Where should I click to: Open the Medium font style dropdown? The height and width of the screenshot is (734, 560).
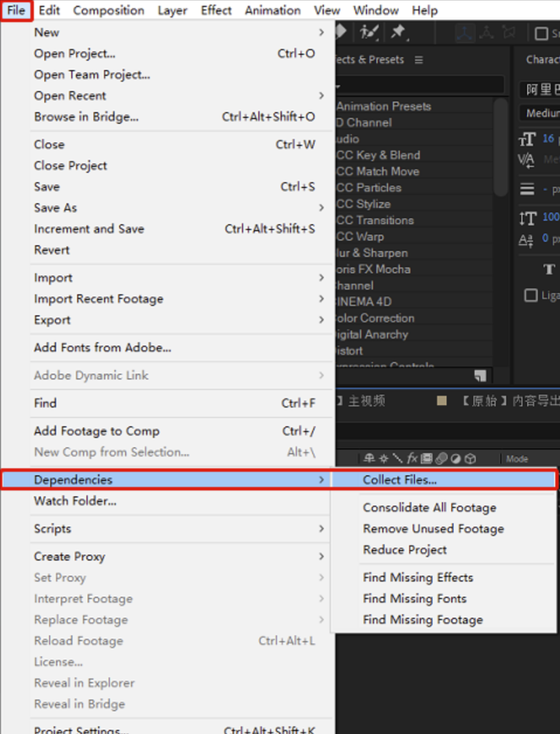point(541,113)
